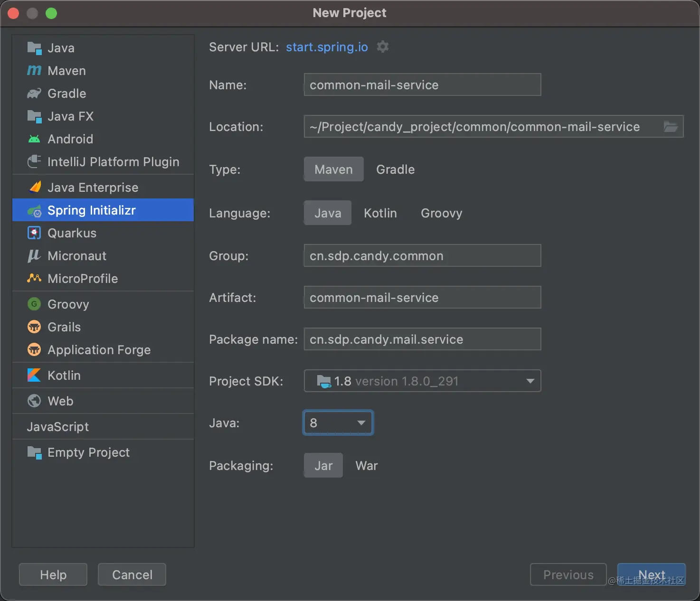Open start.spring.io link
This screenshot has width=700, height=601.
(x=327, y=47)
